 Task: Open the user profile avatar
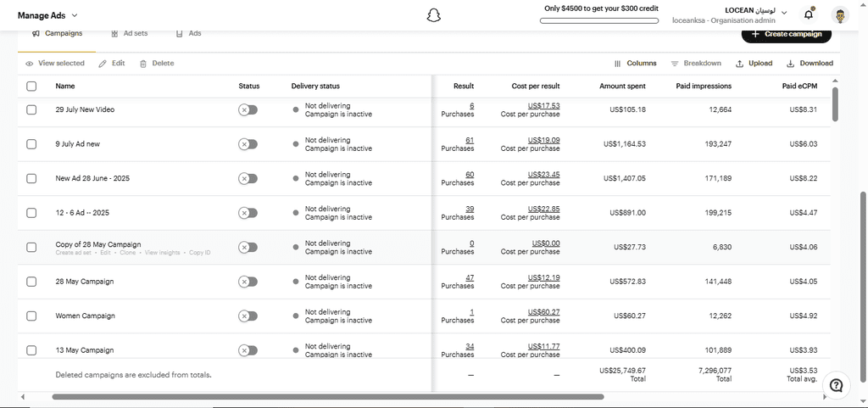coord(840,15)
